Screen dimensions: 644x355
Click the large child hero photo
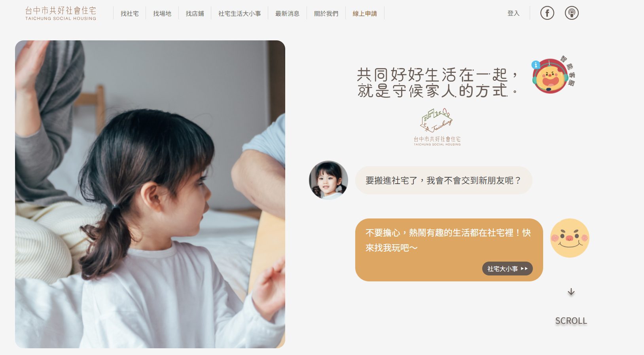pos(150,194)
